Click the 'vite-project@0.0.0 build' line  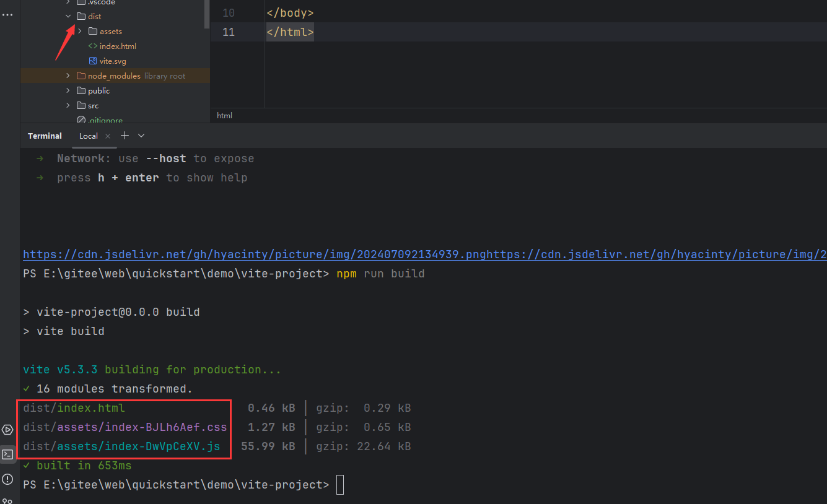pos(118,312)
